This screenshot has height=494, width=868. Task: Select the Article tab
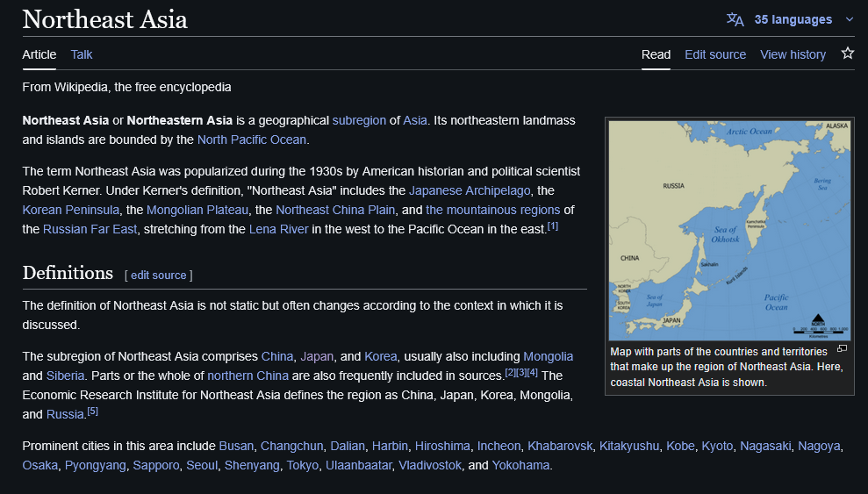pyautogui.click(x=39, y=54)
